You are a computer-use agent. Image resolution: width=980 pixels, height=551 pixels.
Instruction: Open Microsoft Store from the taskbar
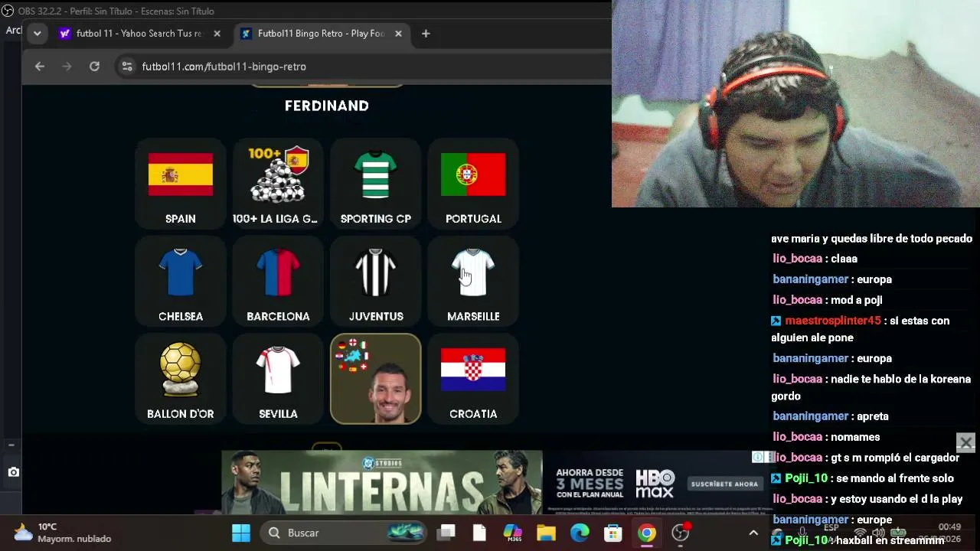tap(613, 533)
